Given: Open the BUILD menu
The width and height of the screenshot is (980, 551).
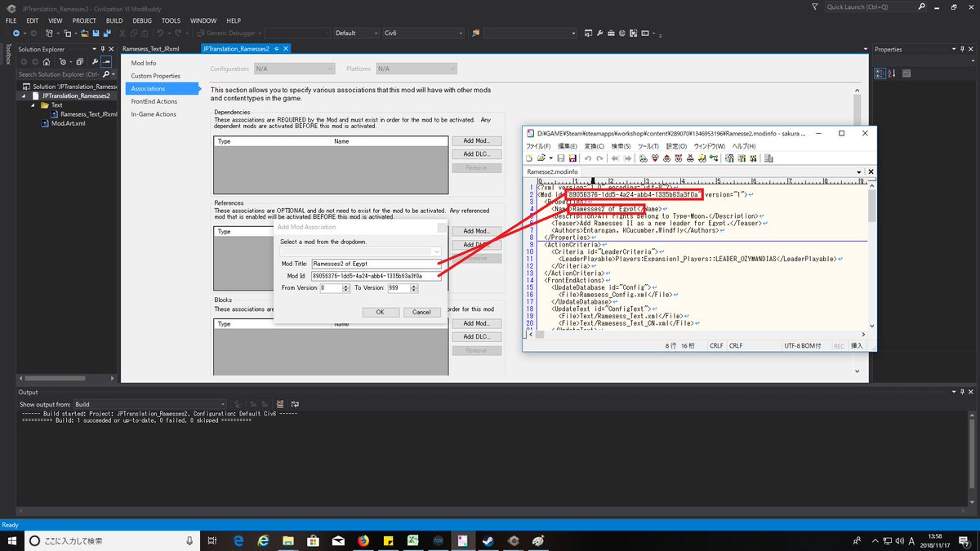Looking at the screenshot, I should tap(114, 20).
